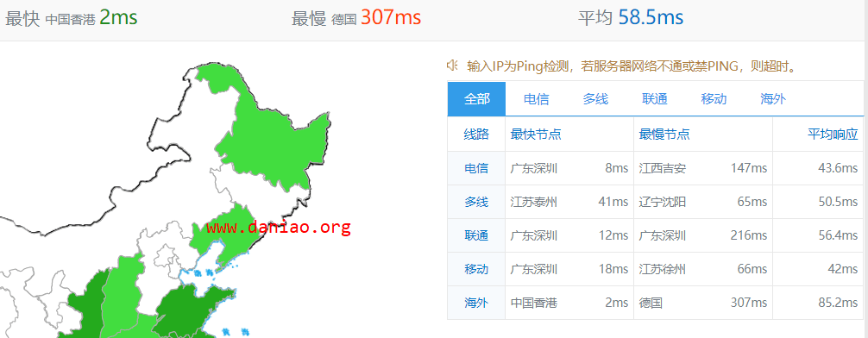Switch to the 电信 tab
868x338 pixels.
click(536, 99)
